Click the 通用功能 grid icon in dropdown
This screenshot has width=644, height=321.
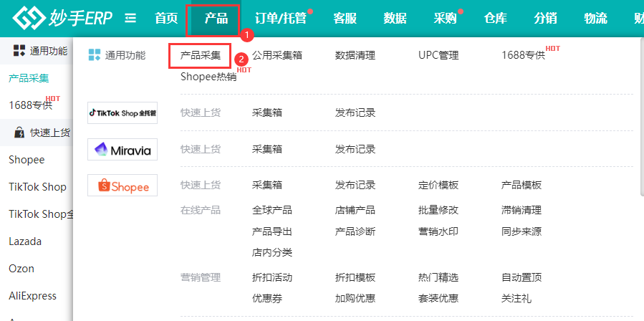pyautogui.click(x=94, y=55)
